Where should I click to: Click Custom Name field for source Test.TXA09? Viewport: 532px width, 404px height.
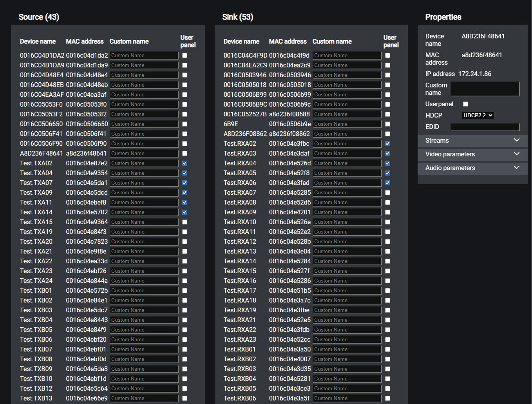click(144, 193)
